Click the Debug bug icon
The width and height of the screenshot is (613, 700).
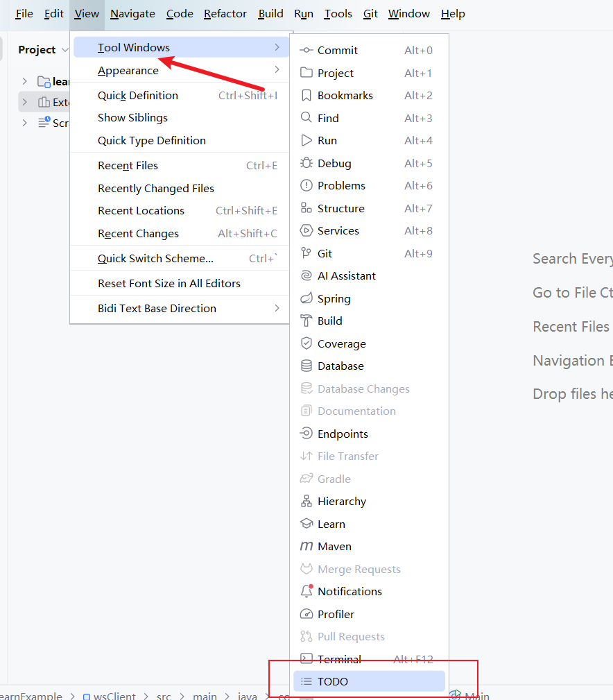tap(306, 163)
